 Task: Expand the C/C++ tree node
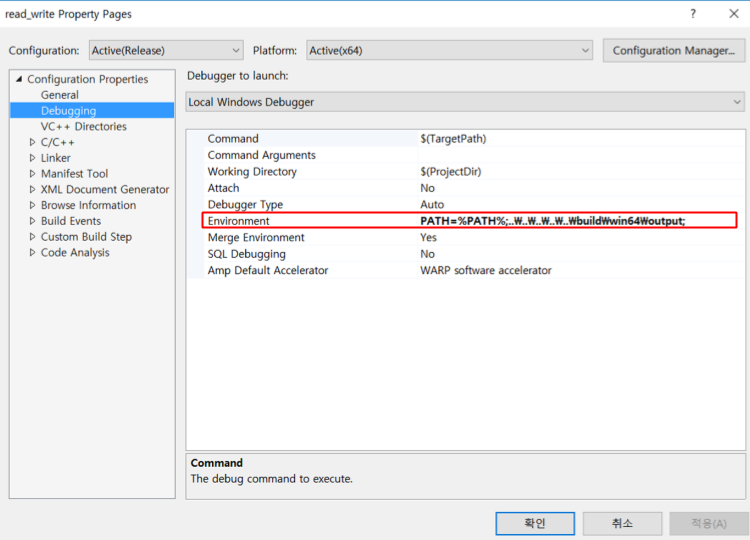pyautogui.click(x=32, y=143)
